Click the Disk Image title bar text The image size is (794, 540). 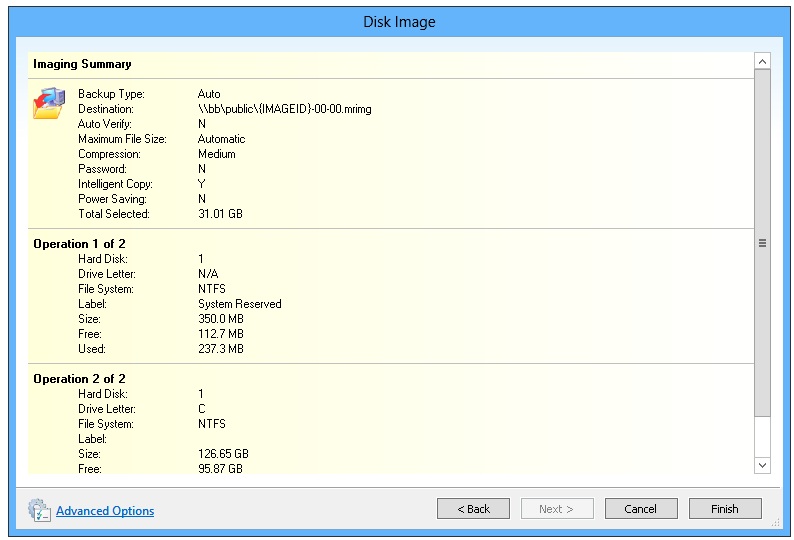coord(399,22)
